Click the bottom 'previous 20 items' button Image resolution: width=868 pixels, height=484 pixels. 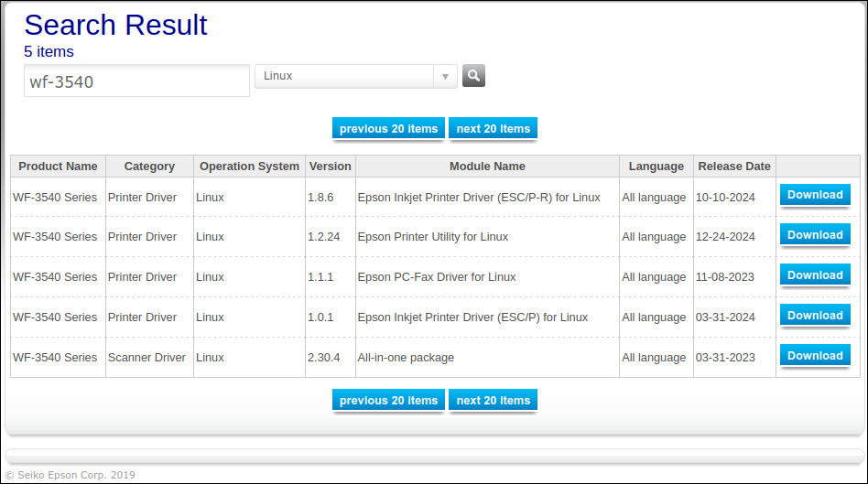click(388, 401)
